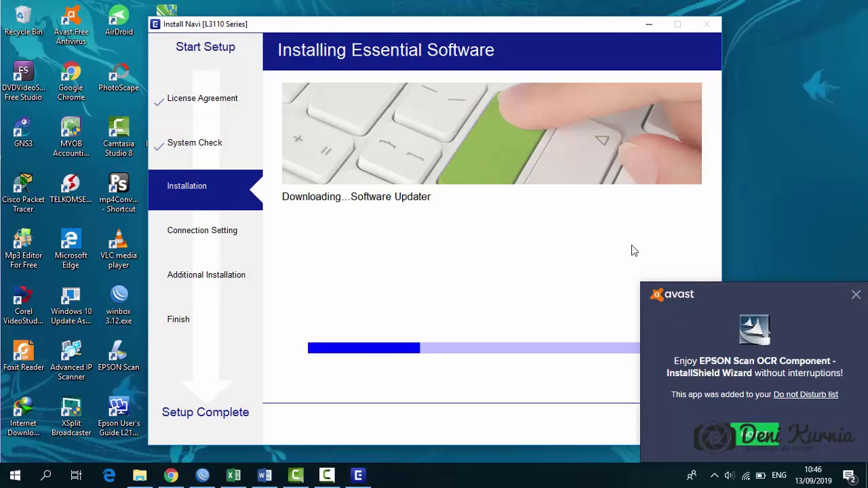
Task: Click the Installing Essential Software heading
Action: pyautogui.click(x=385, y=50)
